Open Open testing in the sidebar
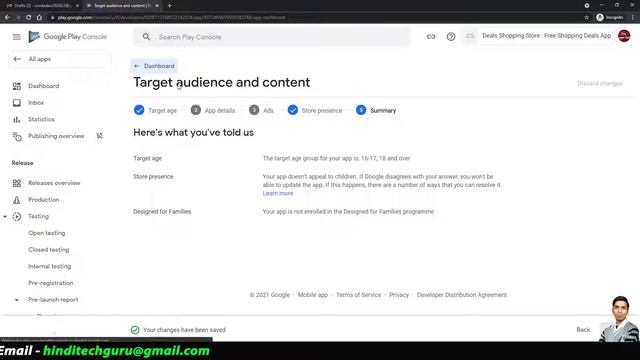 tap(47, 233)
